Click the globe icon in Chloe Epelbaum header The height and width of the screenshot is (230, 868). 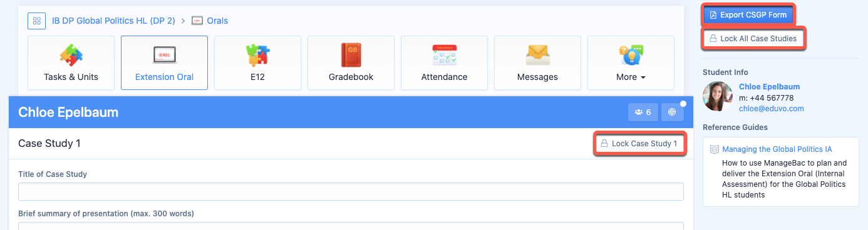tap(672, 112)
